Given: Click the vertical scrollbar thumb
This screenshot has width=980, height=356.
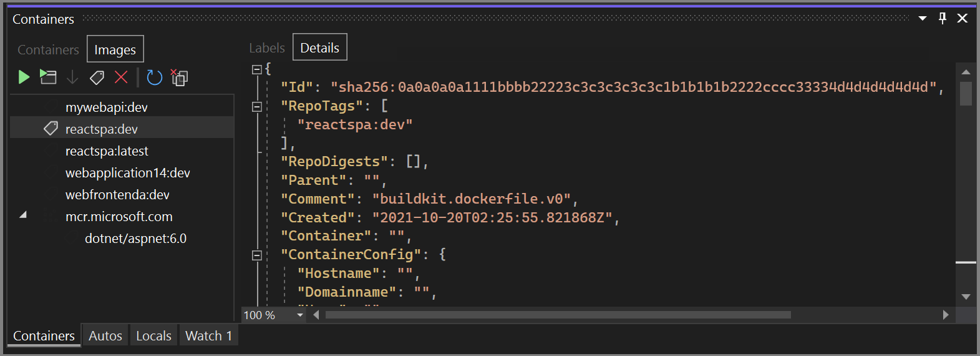Looking at the screenshot, I should [x=966, y=94].
